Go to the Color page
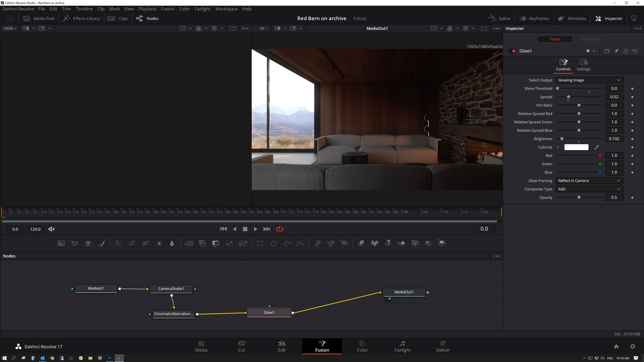The height and width of the screenshot is (362, 644). [x=362, y=346]
